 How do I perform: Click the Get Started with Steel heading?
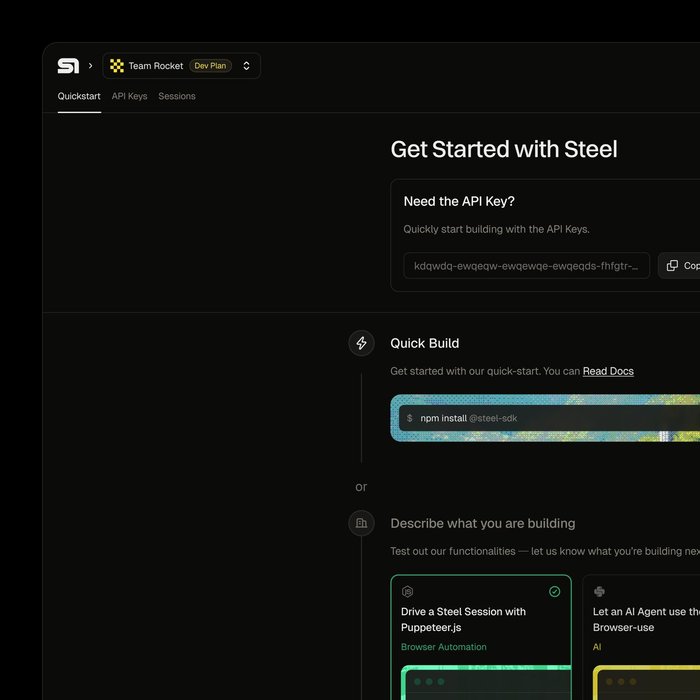(504, 149)
